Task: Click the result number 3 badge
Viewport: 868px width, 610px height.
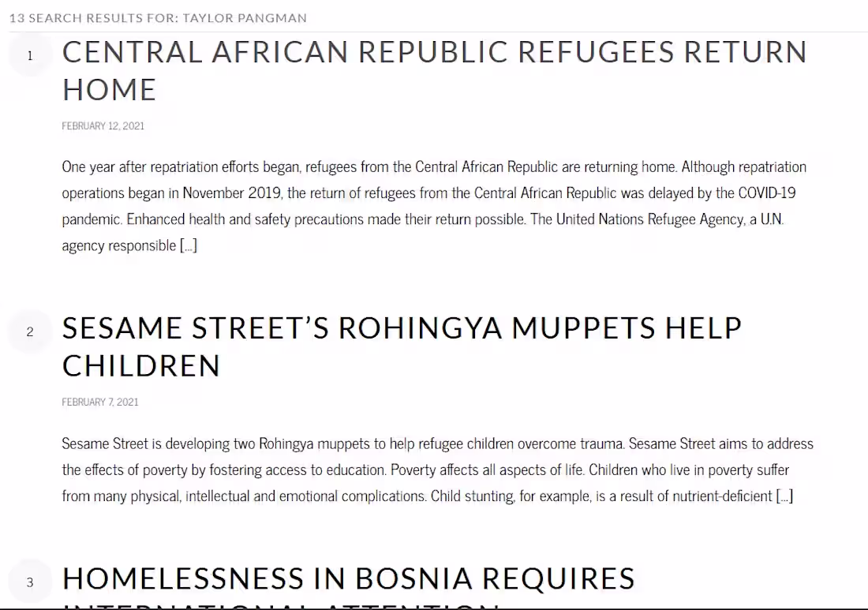Action: (30, 582)
